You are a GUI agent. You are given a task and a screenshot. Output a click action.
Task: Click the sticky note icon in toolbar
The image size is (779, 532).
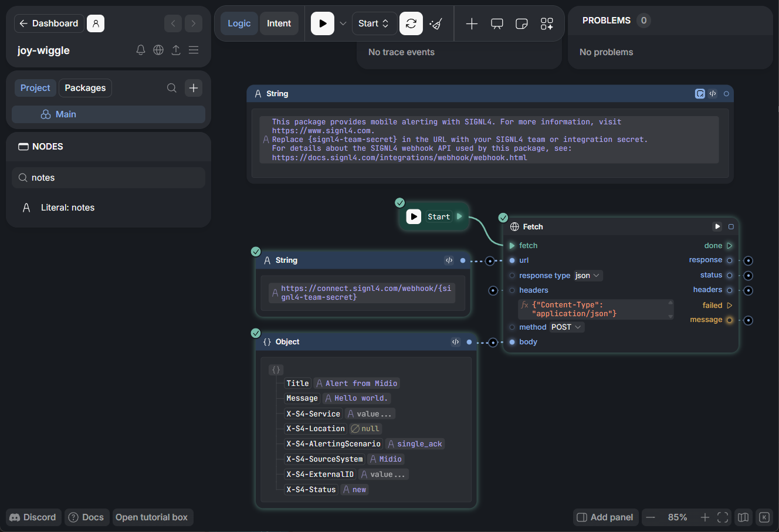521,23
